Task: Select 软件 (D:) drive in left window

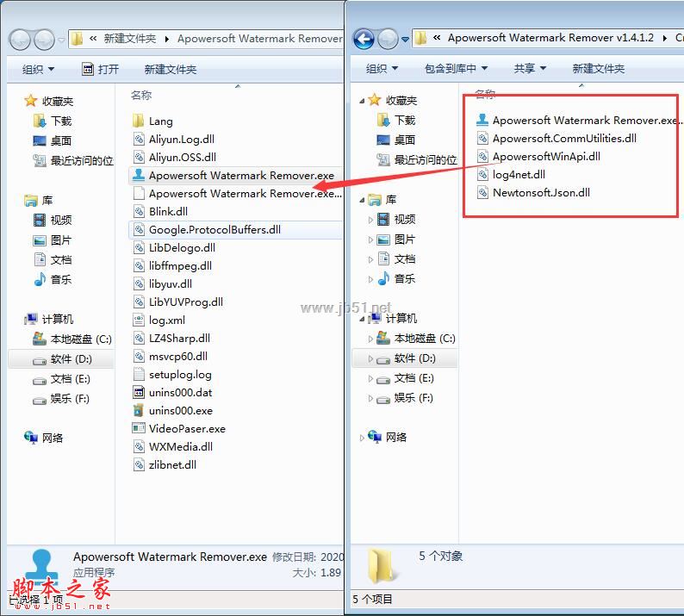Action: point(61,359)
